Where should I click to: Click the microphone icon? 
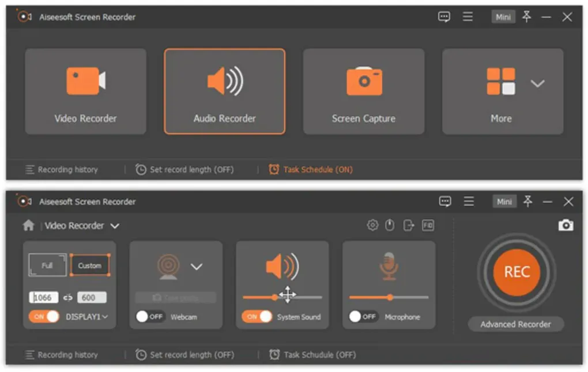point(389,266)
